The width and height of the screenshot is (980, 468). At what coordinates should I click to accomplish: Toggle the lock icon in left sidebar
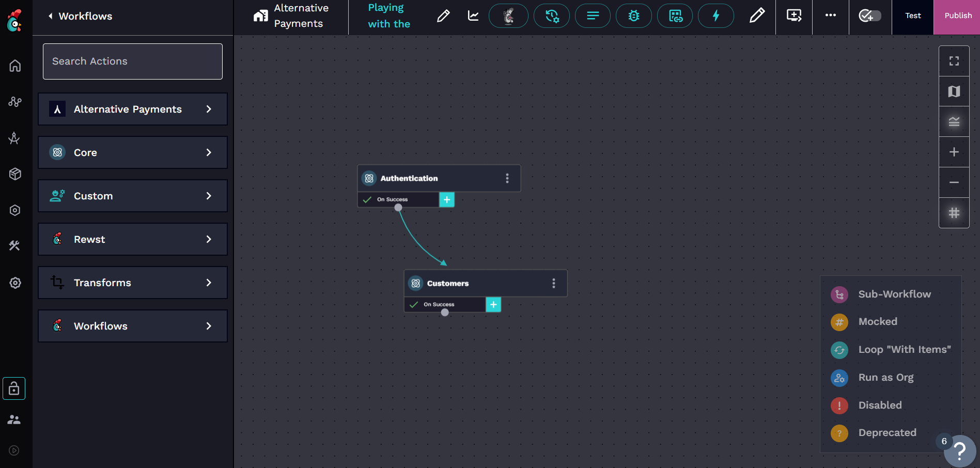pos(14,388)
